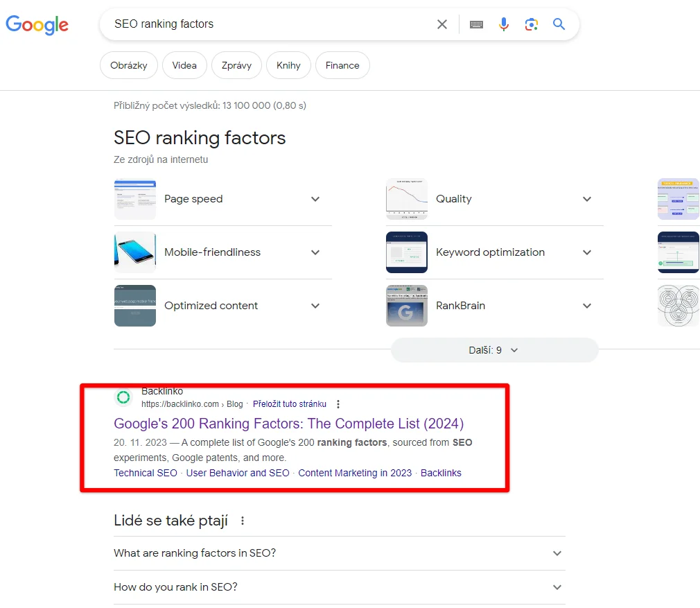This screenshot has width=700, height=608.
Task: Switch to Finance results tab
Action: pos(342,65)
